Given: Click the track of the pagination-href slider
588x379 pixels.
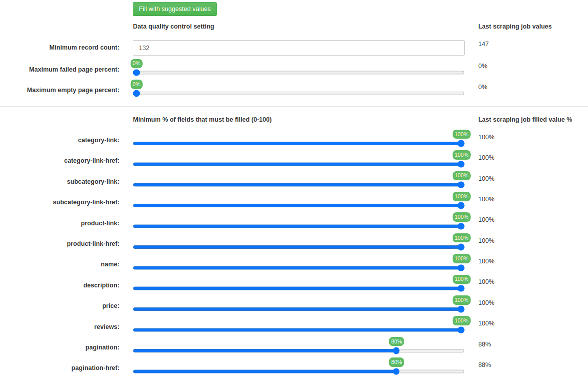Looking at the screenshot, I should point(431,371).
